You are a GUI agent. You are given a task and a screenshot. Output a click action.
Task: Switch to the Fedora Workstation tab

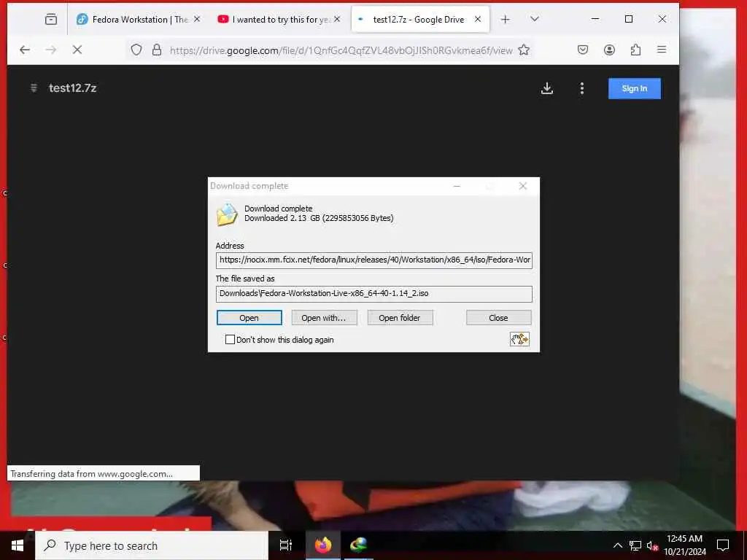pyautogui.click(x=138, y=19)
